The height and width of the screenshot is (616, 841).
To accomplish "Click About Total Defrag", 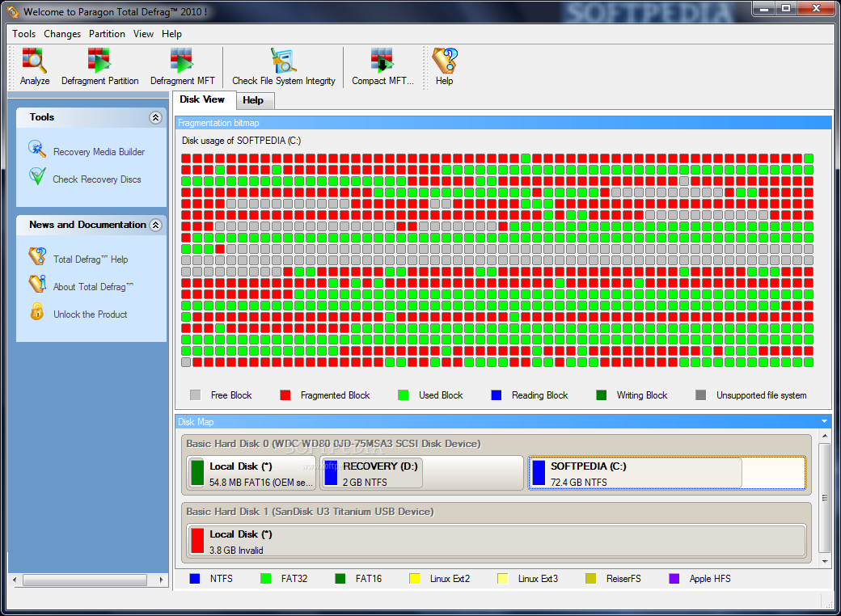I will click(x=92, y=286).
